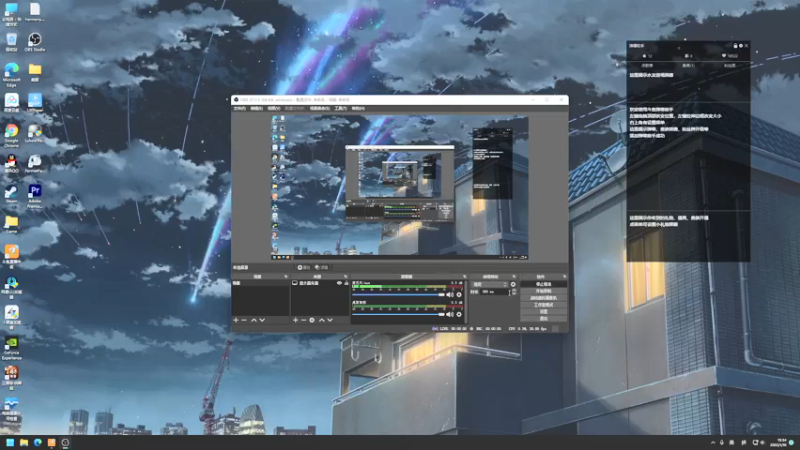This screenshot has height=450, width=800.
Task: Select display capture source row
Action: pyautogui.click(x=320, y=283)
